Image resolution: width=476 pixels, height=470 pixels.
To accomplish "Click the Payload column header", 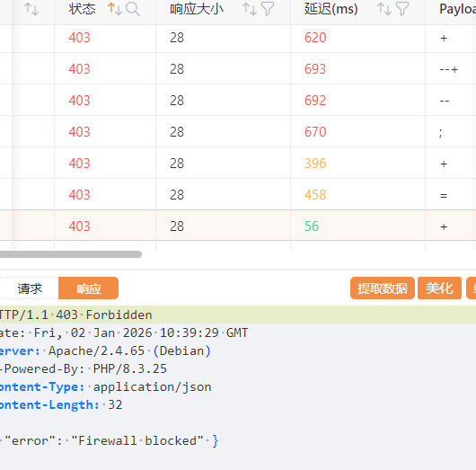I will (x=457, y=9).
